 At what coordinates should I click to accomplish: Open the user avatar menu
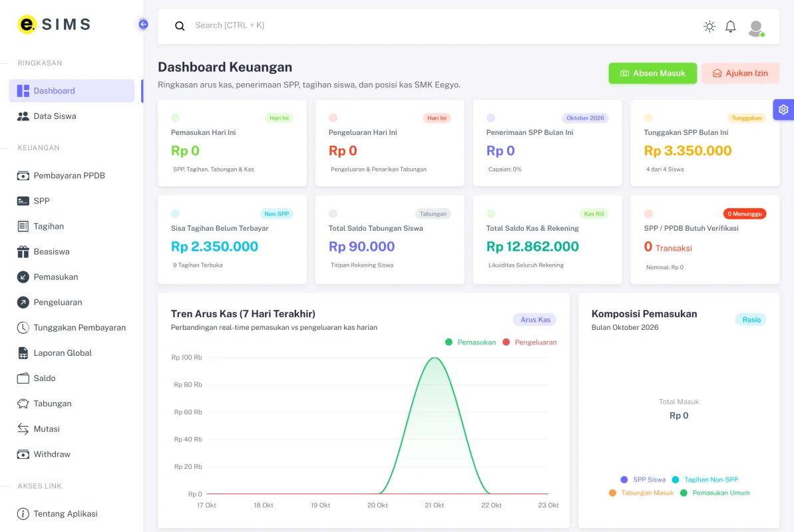click(756, 28)
